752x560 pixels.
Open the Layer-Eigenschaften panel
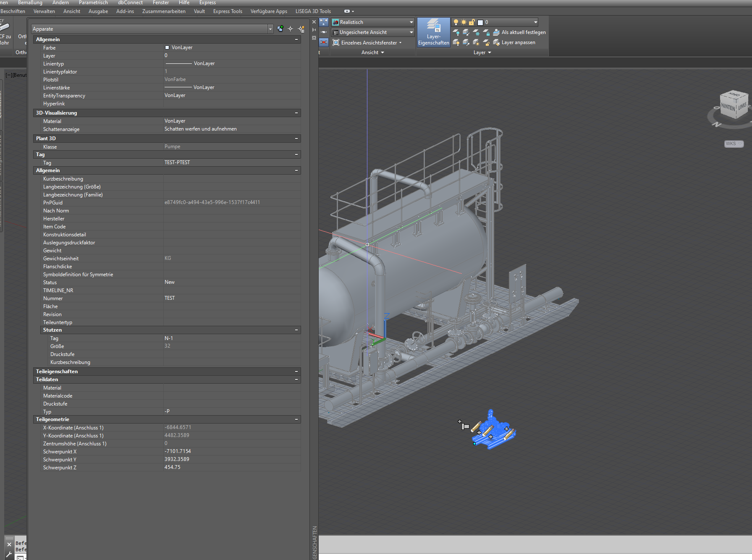point(433,32)
